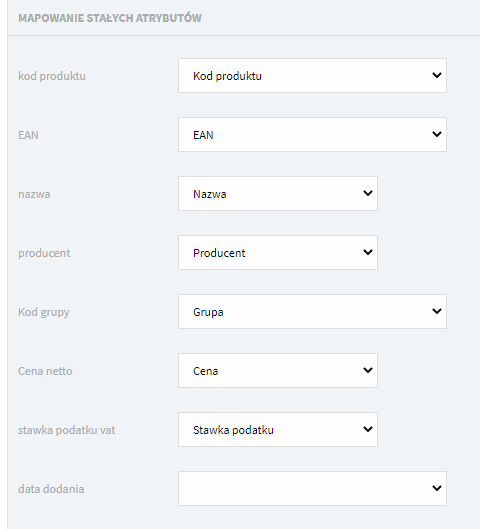
Task: Click the 'stawka podatku vat' field label
Action: (67, 430)
